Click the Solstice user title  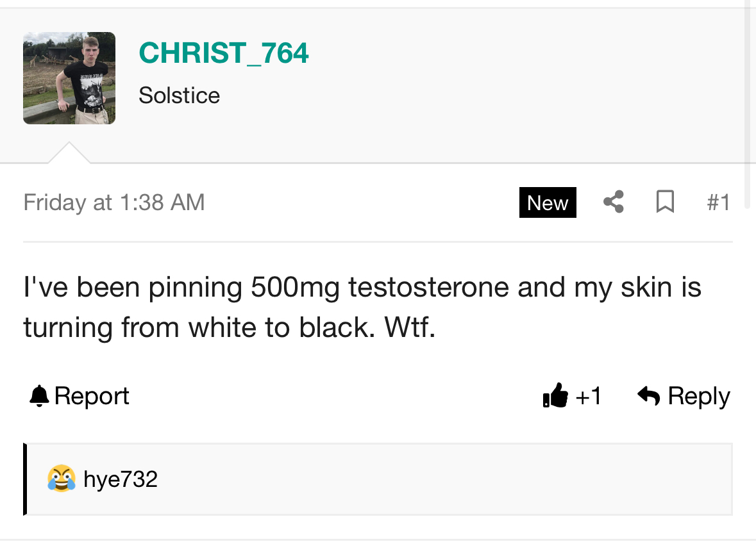coord(180,95)
